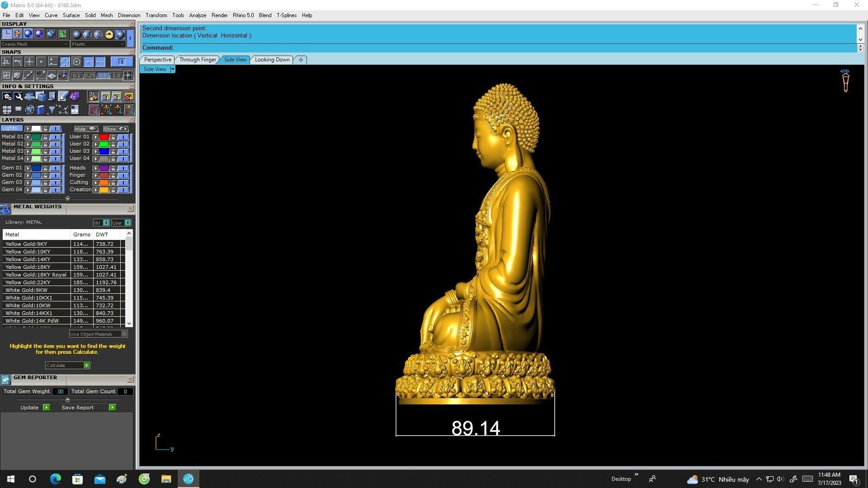Open the gears options icon
This screenshot has height=488, width=868.
tap(7, 96)
